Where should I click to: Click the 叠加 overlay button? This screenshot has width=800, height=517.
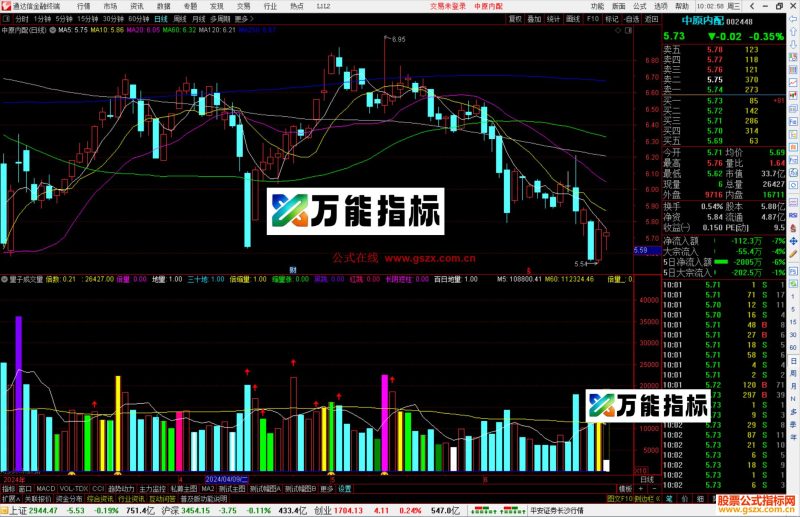tap(534, 19)
